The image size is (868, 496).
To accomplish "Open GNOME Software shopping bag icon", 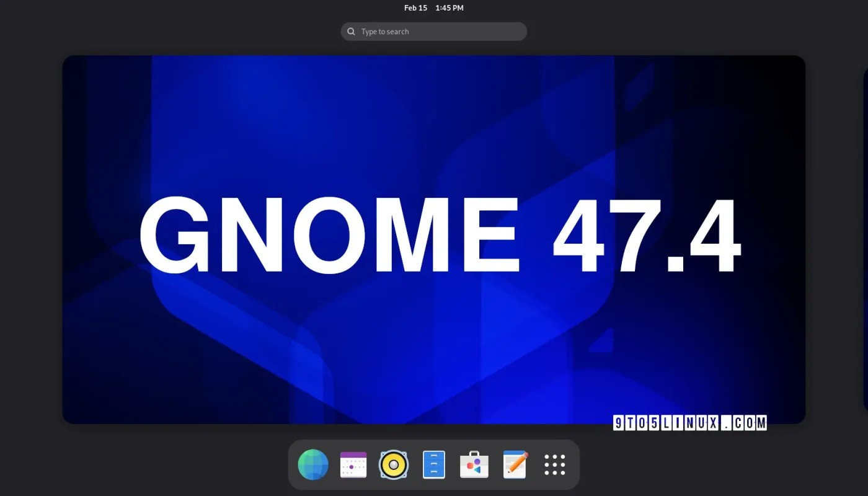I will pyautogui.click(x=474, y=465).
